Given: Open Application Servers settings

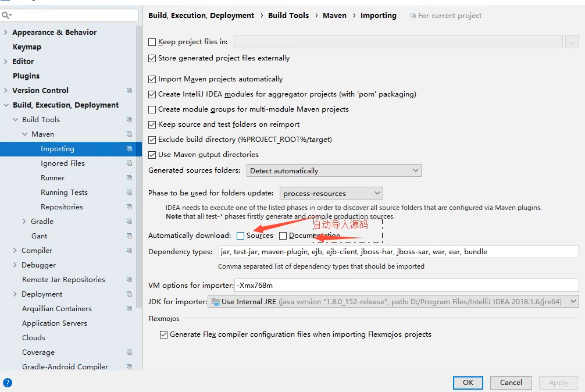Looking at the screenshot, I should point(55,323).
